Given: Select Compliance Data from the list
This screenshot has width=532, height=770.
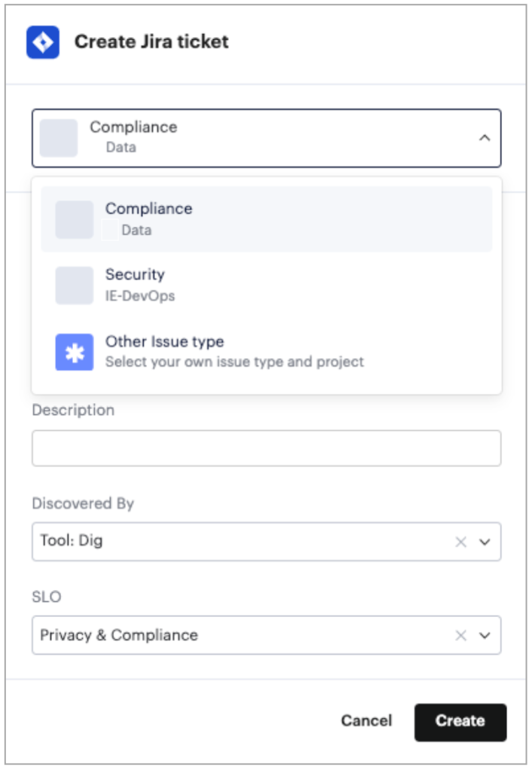Looking at the screenshot, I should pyautogui.click(x=266, y=219).
